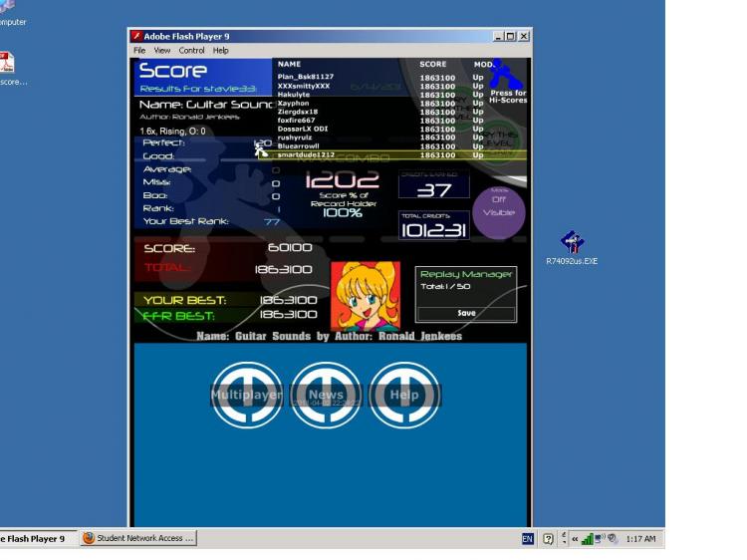Open the R74092us.EXE desktop icon
Image resolution: width=747 pixels, height=560 pixels.
tap(572, 247)
